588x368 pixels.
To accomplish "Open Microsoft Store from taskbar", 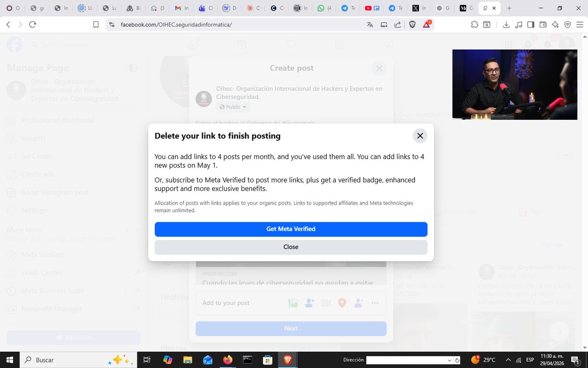I will [267, 360].
